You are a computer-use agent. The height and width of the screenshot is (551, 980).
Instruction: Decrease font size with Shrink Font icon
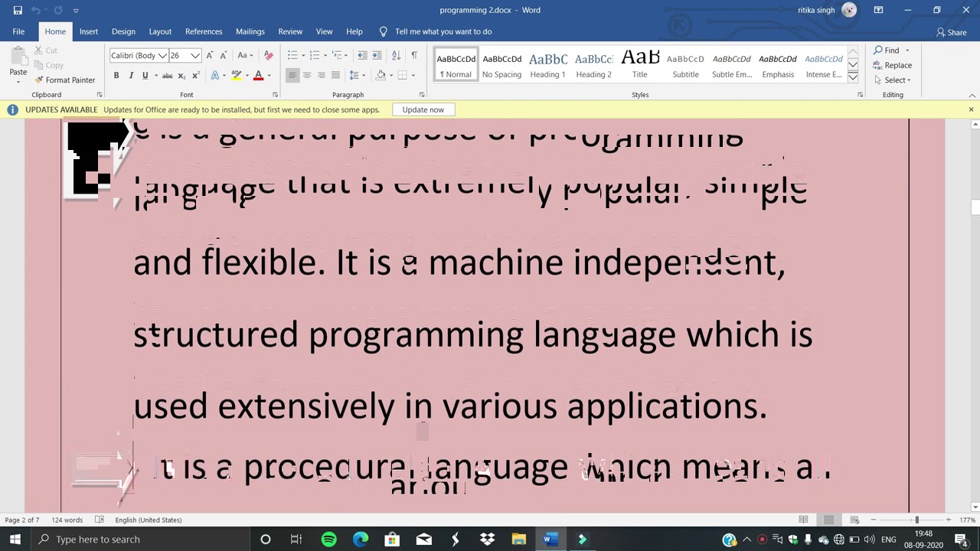pos(223,55)
